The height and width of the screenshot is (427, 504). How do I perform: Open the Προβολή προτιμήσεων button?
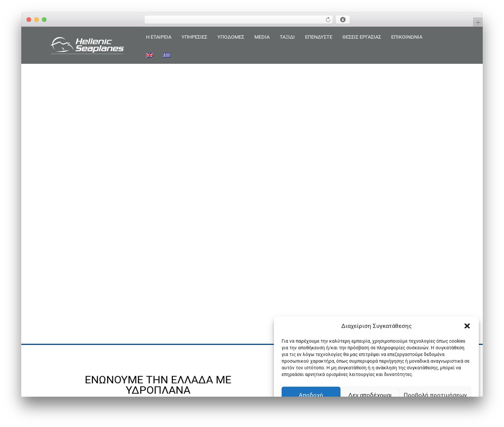[435, 392]
